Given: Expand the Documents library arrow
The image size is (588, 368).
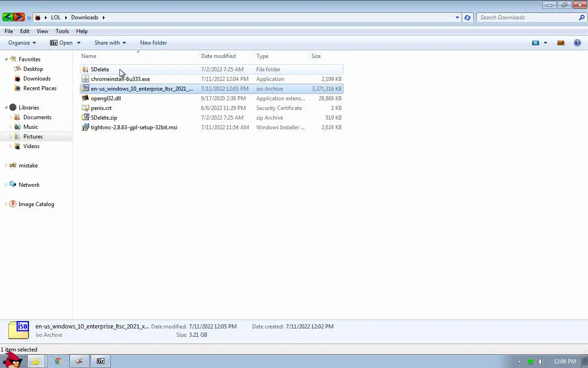Looking at the screenshot, I should [11, 117].
